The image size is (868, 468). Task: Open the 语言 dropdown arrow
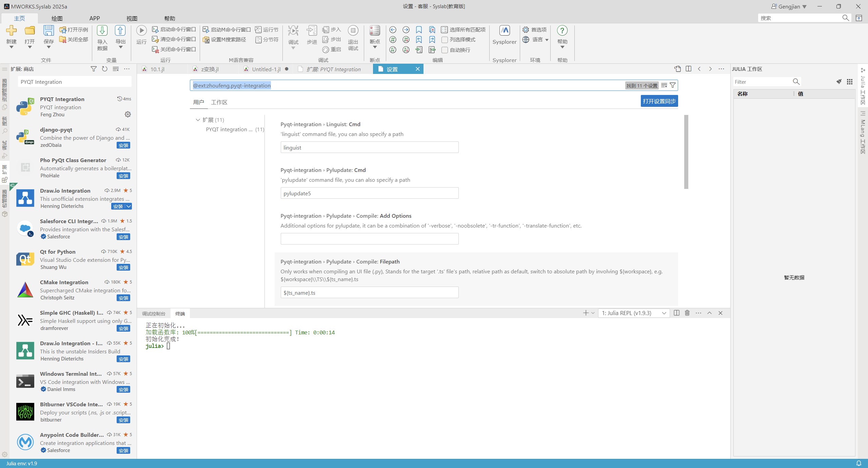pyautogui.click(x=547, y=40)
